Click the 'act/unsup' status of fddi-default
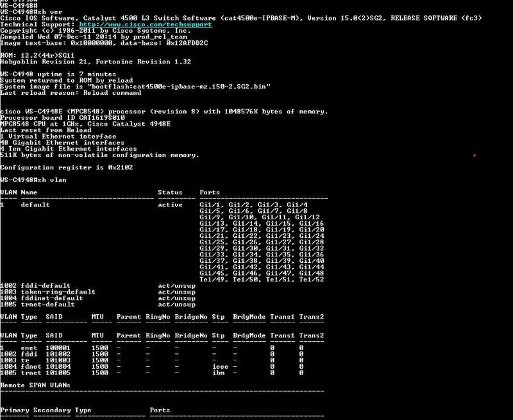The height and width of the screenshot is (420, 513). click(x=177, y=285)
